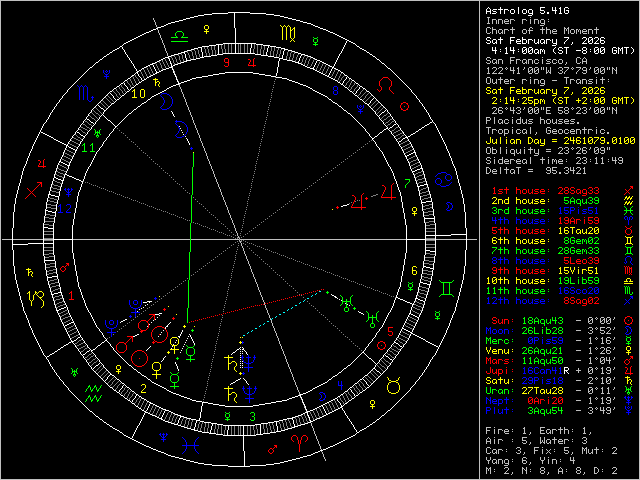Click the house number 10 on the wheel
640x480 pixels.
(139, 94)
